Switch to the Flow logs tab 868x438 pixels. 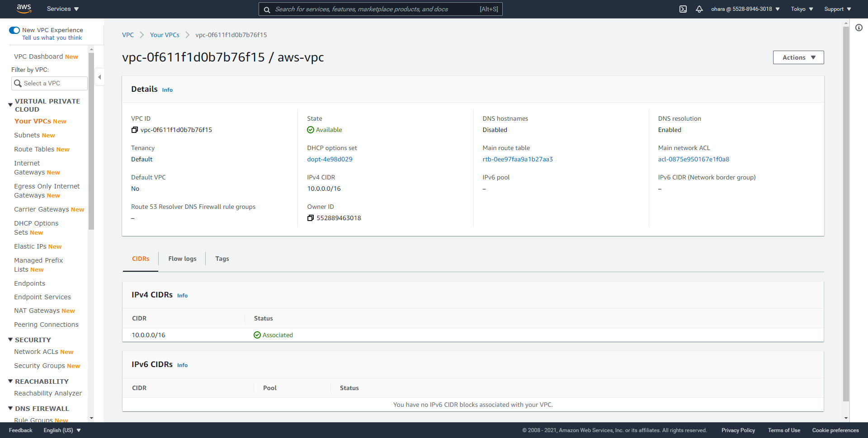(182, 259)
